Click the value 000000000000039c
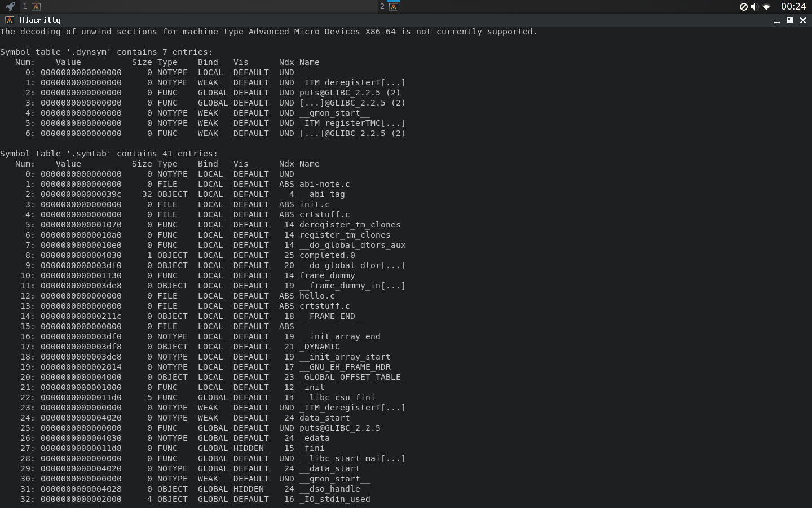812x508 pixels. click(81, 194)
